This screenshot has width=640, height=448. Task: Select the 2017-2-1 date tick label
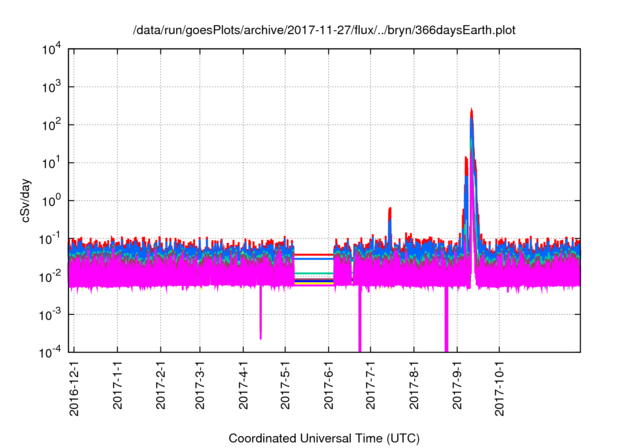[160, 390]
